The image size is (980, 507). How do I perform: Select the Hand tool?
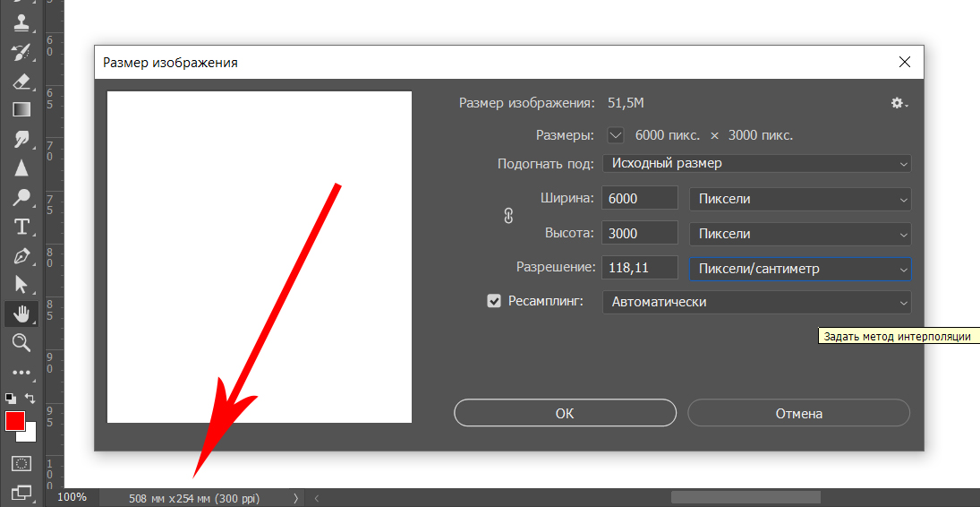21,314
